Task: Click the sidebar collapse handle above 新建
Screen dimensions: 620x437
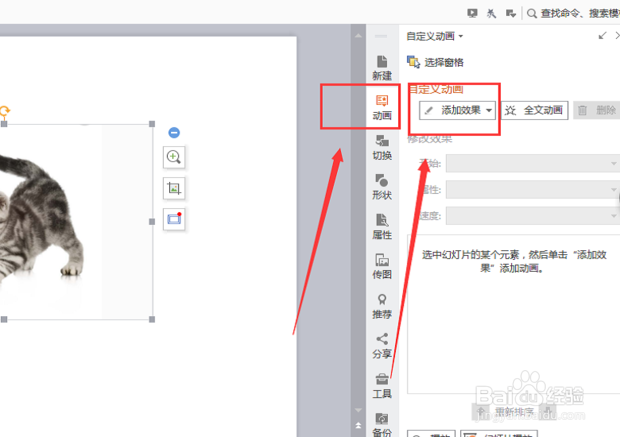Action: click(x=381, y=36)
